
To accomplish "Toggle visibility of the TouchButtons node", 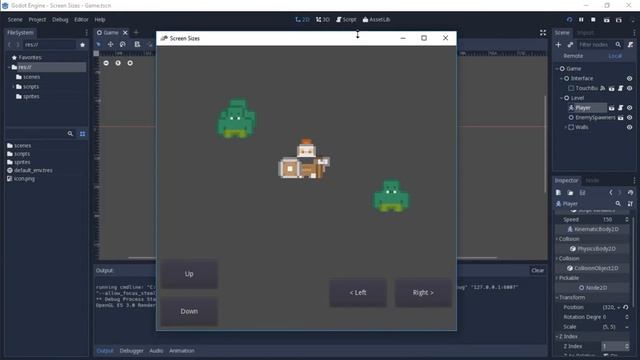I will (x=630, y=88).
